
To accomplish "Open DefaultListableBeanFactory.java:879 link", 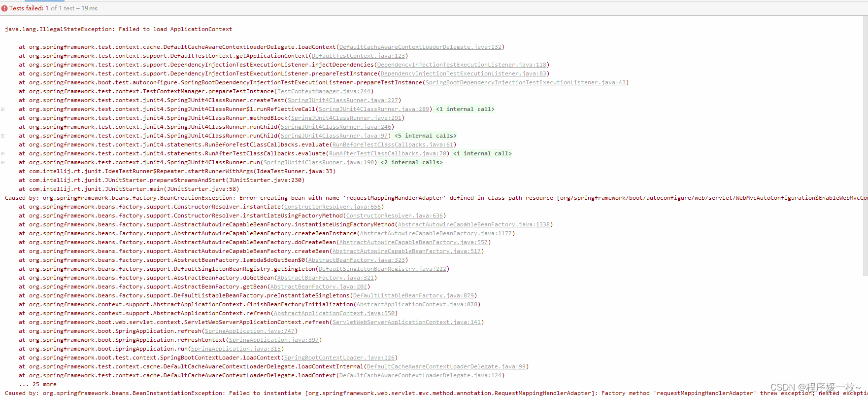I will 413,295.
